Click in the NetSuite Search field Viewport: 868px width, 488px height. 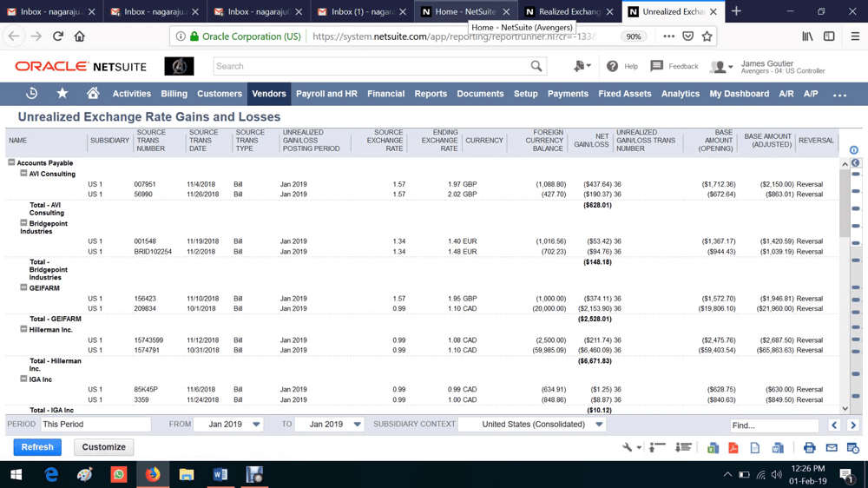(371, 66)
